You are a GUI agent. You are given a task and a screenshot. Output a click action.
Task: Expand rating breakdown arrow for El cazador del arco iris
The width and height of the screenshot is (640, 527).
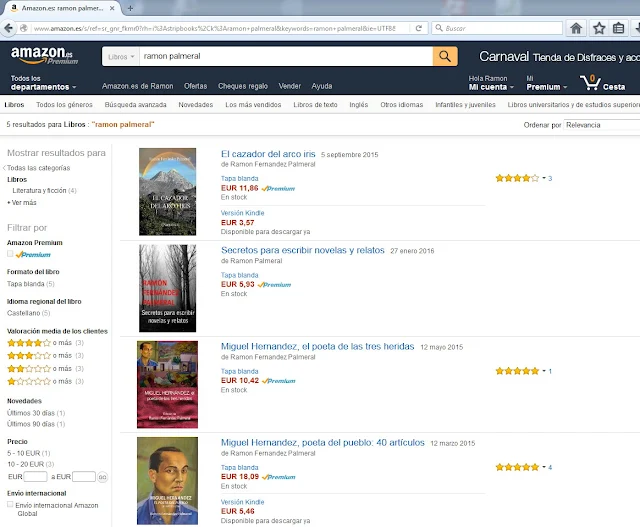tap(544, 178)
